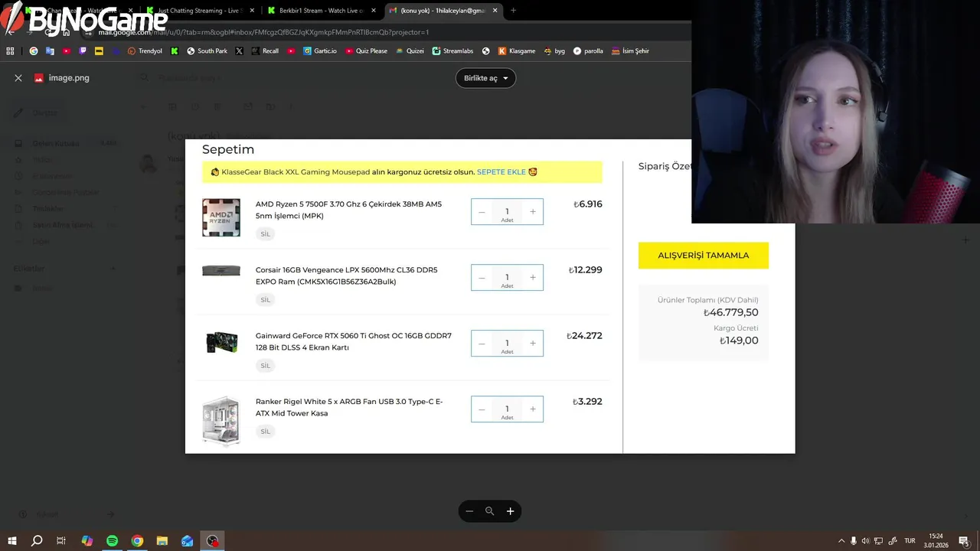Image resolution: width=980 pixels, height=551 pixels.
Task: Show hidden system tray icons
Action: [x=841, y=540]
